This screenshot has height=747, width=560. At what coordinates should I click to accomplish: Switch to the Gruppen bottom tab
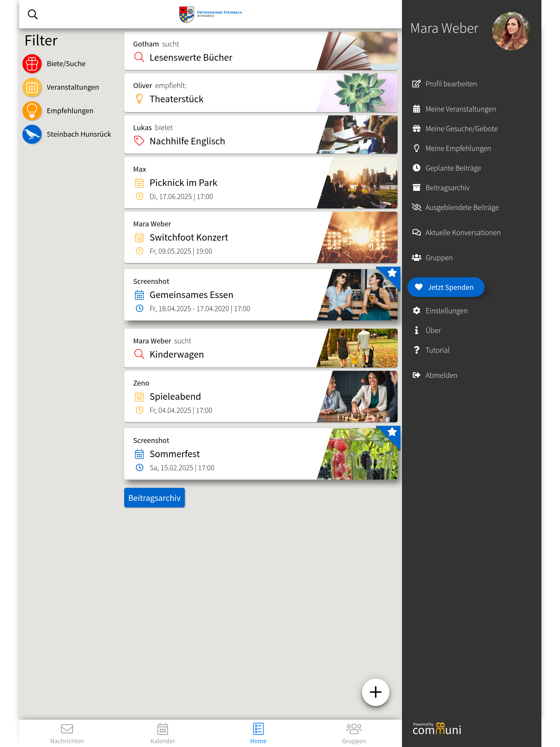[354, 734]
